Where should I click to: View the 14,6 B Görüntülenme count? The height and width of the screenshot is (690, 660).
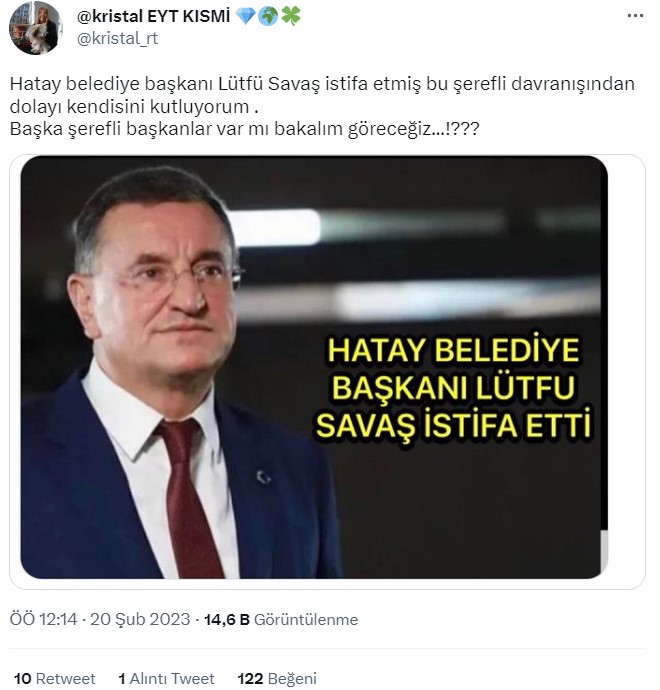281,619
